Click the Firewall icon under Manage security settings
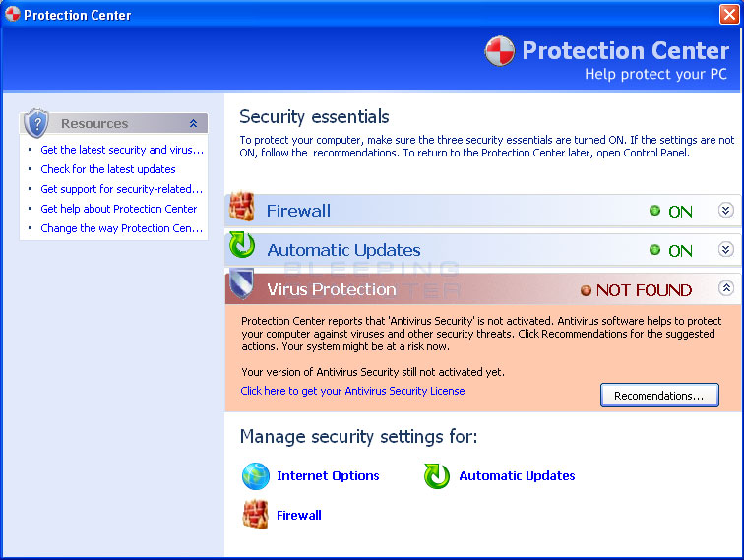 [256, 515]
